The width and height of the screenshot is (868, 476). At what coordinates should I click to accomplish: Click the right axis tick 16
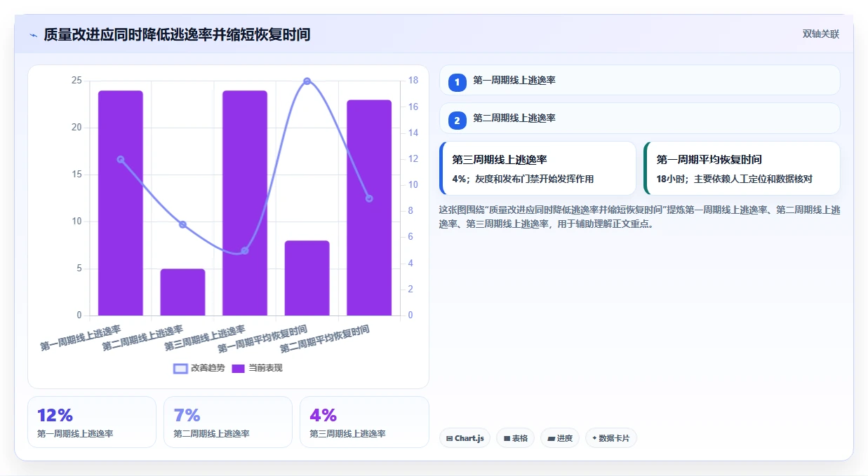pos(413,107)
